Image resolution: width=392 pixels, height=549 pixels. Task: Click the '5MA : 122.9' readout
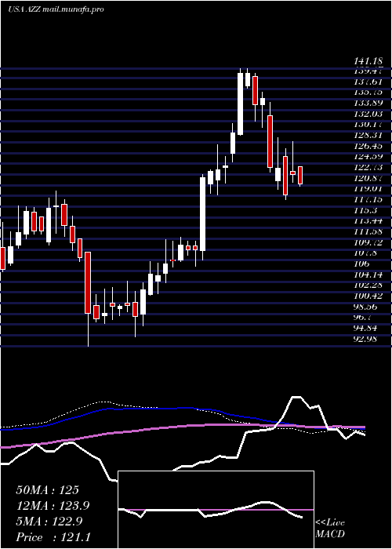tap(49, 522)
